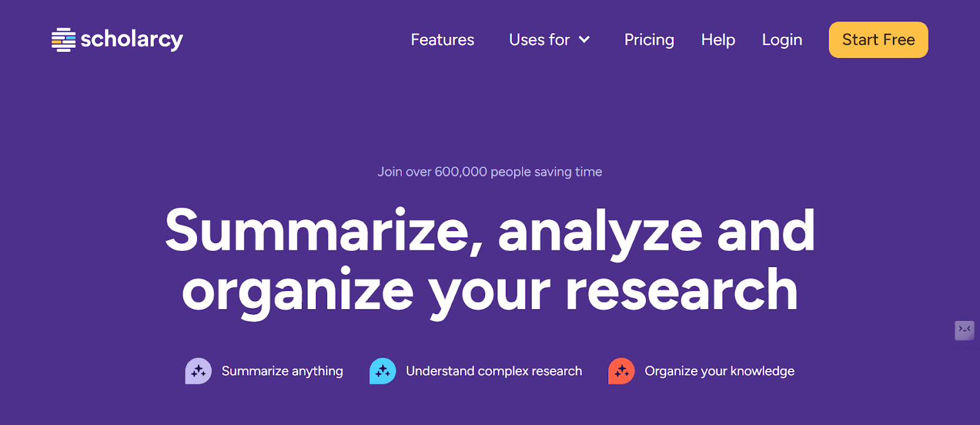
Task: Open the Pricing page
Action: pyautogui.click(x=649, y=40)
